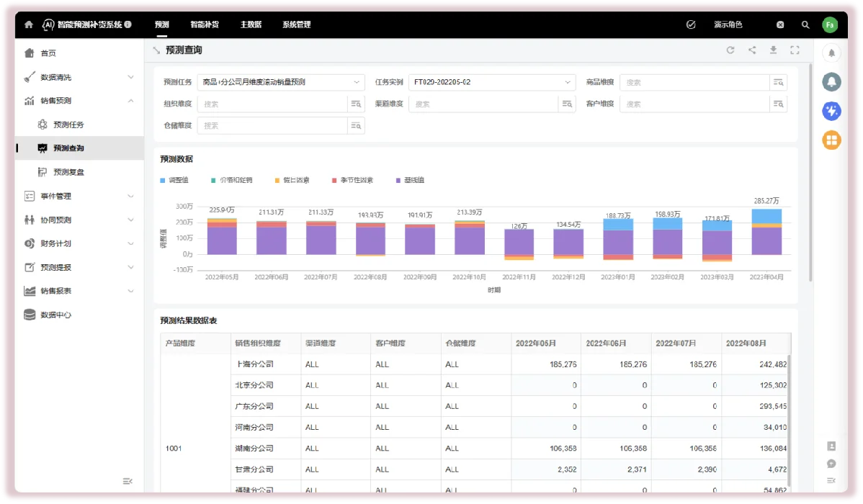Enter fullscreen mode for 预测查询

click(795, 50)
